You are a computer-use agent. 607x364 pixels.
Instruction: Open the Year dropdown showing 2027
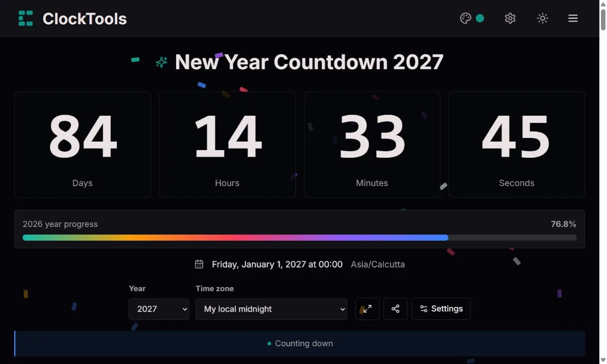(x=159, y=309)
